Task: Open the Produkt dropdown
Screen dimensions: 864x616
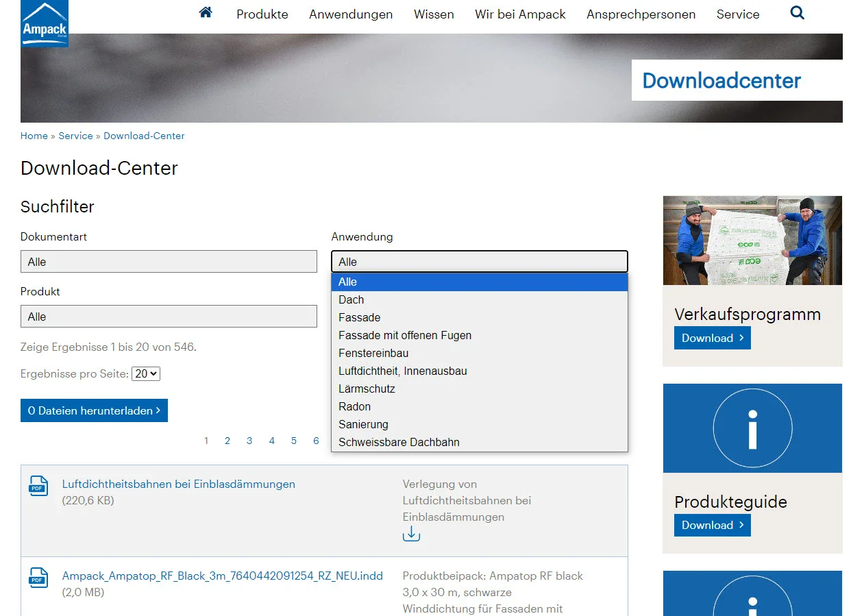Action: click(169, 317)
